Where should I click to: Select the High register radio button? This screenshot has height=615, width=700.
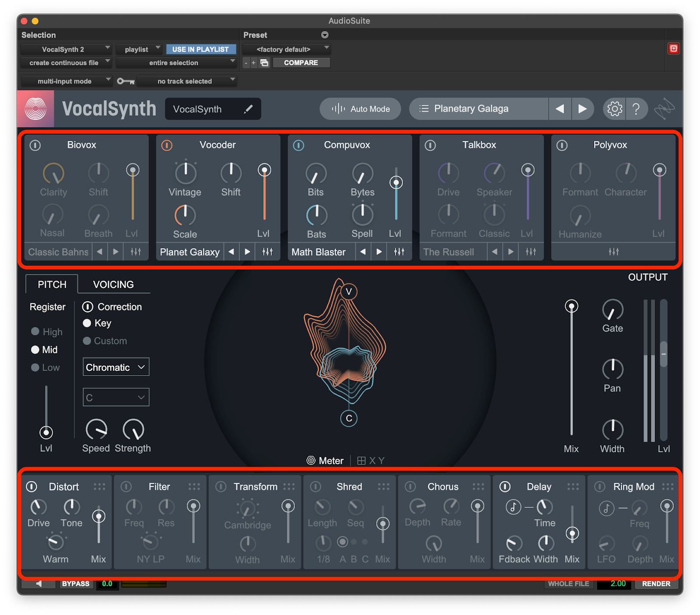[35, 332]
